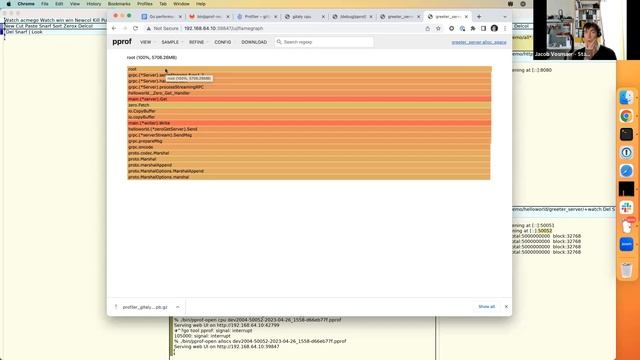Screen dimensions: 640x360
Task: Open the greeter_server alloc_space link
Action: point(479,42)
